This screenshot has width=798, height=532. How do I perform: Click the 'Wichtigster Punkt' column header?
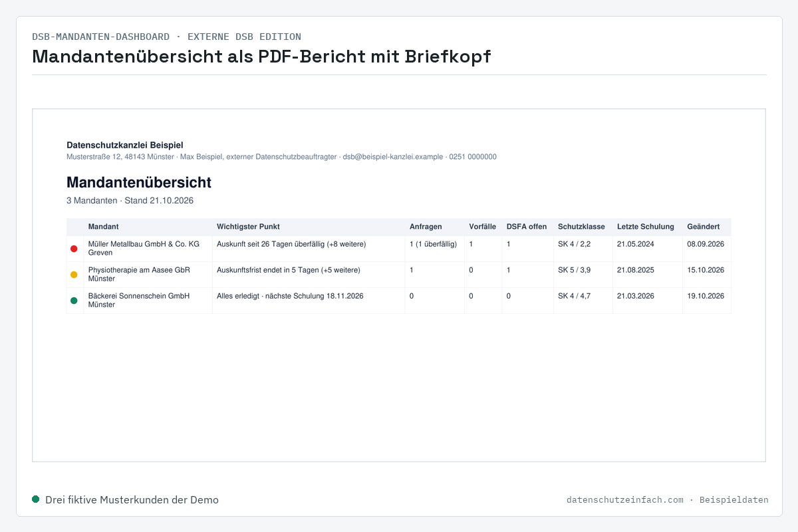(x=248, y=227)
